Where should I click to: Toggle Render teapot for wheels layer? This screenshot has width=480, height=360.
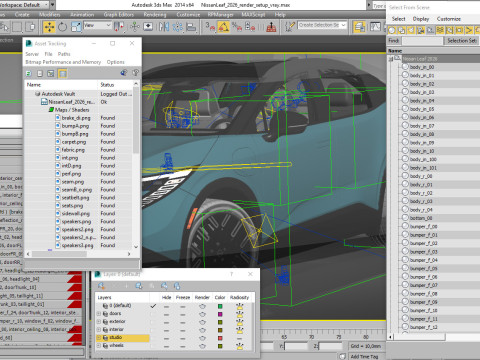202,346
